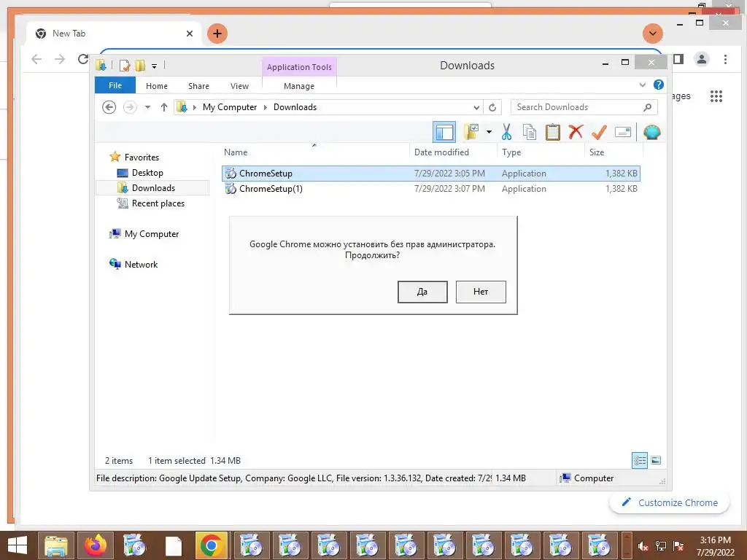Open Chrome side panel icon
This screenshot has height=560, width=747.
pyautogui.click(x=679, y=59)
